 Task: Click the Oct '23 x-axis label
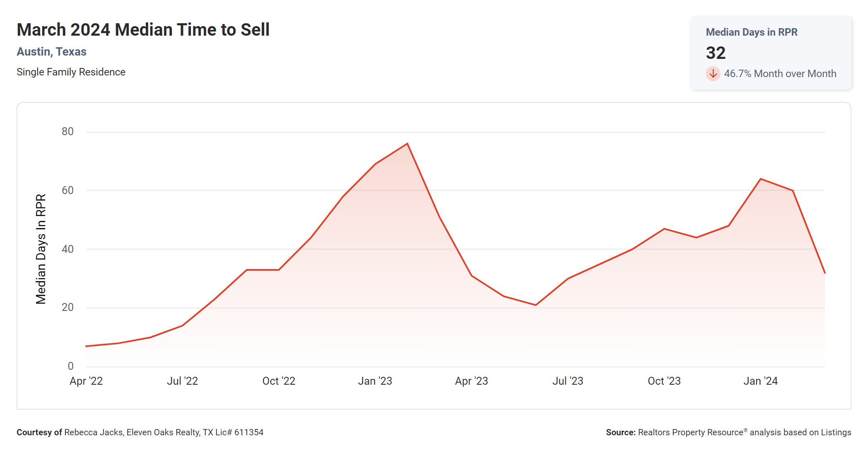point(664,381)
